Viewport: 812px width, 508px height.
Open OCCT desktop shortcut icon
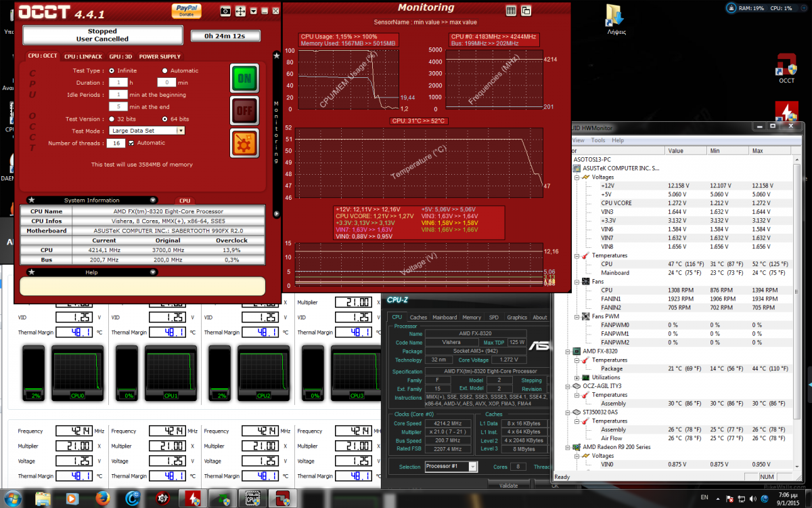787,68
